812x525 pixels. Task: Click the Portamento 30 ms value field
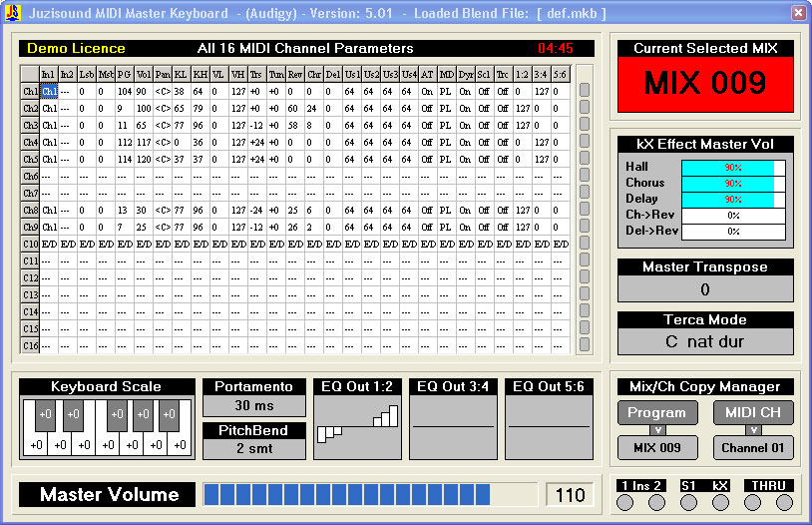tap(254, 405)
